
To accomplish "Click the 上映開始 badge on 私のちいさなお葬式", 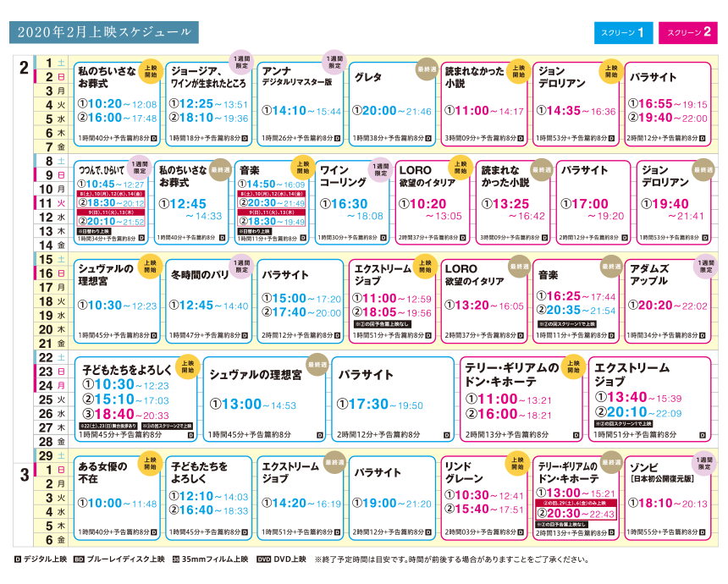I will pos(151,71).
